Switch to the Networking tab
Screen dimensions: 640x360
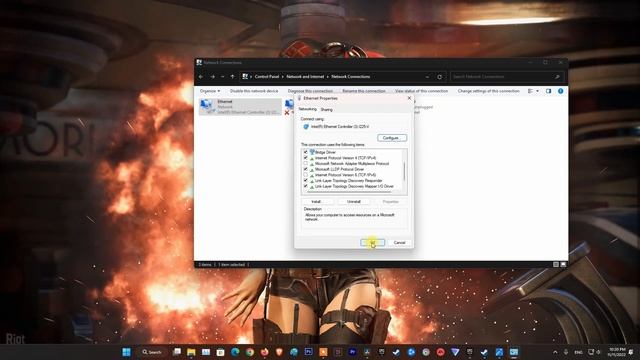307,109
